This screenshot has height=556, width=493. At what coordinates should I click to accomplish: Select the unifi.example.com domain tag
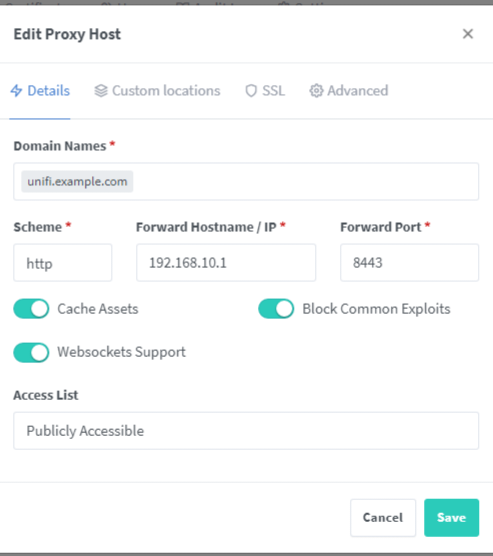[77, 182]
